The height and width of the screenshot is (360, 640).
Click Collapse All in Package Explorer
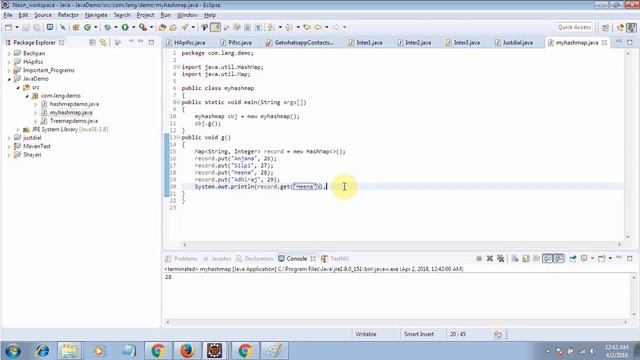coord(93,42)
